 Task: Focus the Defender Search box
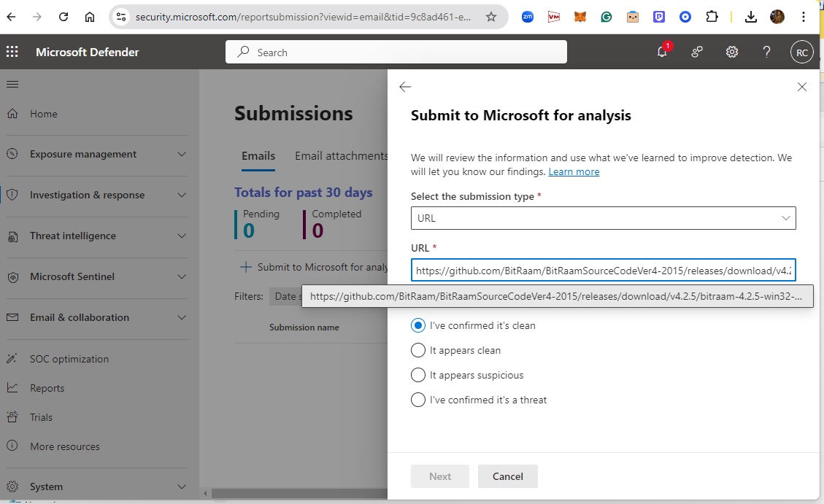point(396,52)
